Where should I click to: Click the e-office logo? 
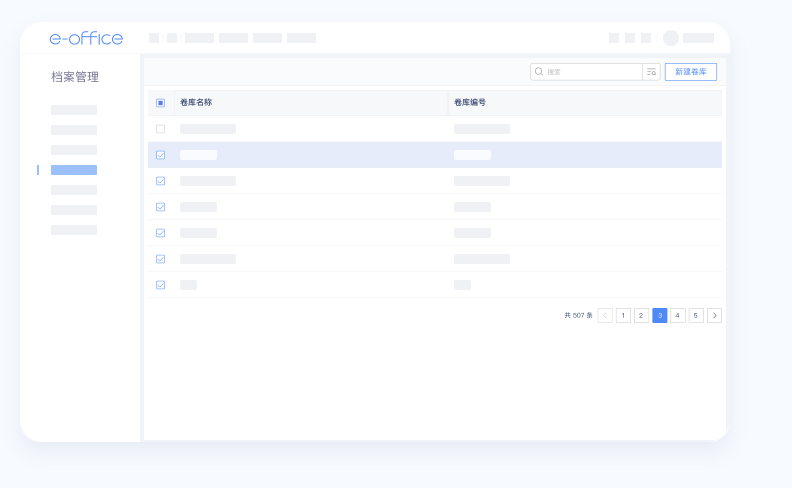[x=86, y=38]
